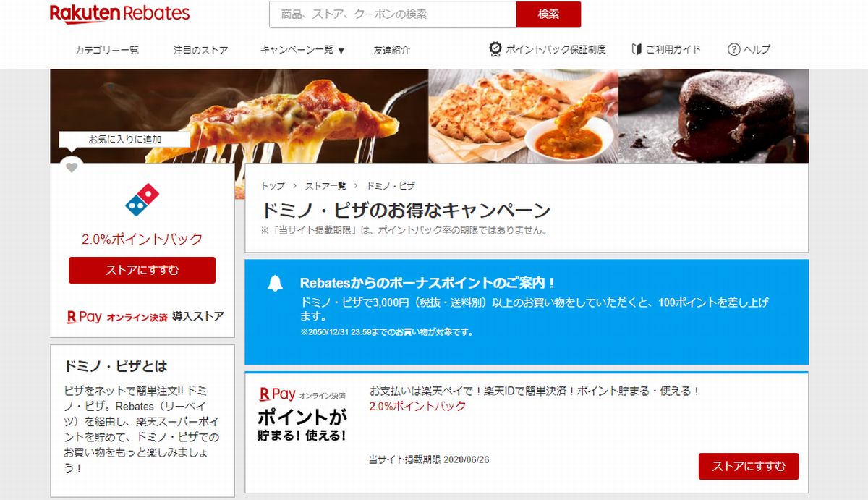Click sidebar ストアにすすむ button
The image size is (868, 500).
click(x=142, y=270)
